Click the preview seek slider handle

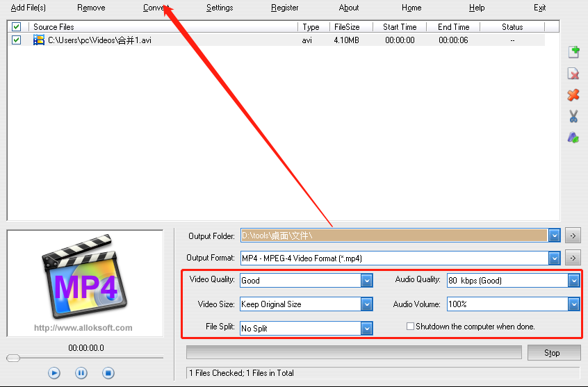pos(13,358)
